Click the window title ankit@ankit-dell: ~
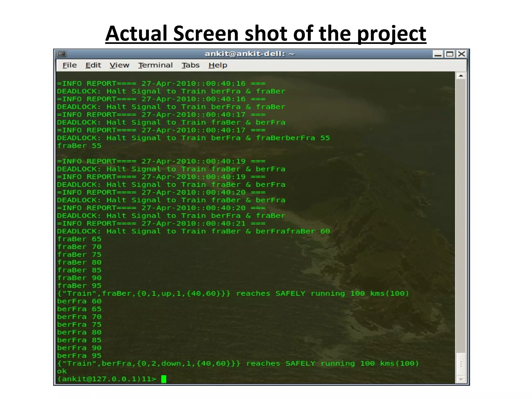 coord(250,54)
